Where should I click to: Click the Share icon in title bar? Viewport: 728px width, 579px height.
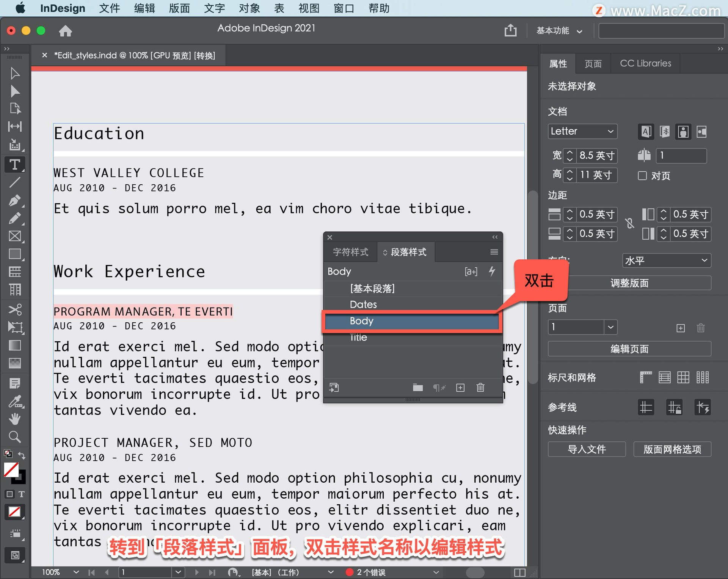(510, 30)
